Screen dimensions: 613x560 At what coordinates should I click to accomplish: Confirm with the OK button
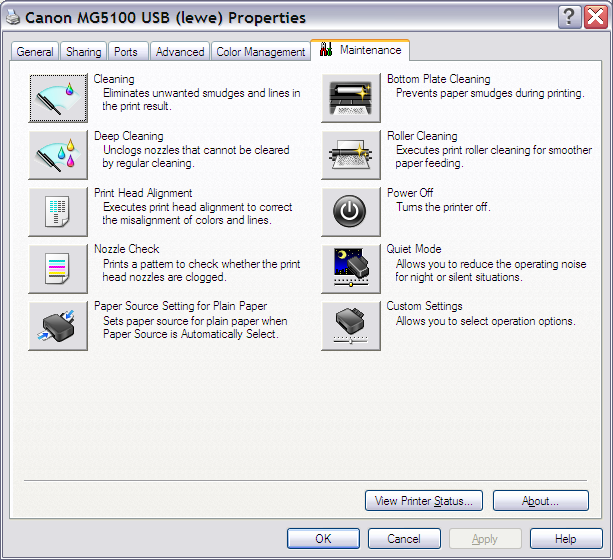[323, 538]
